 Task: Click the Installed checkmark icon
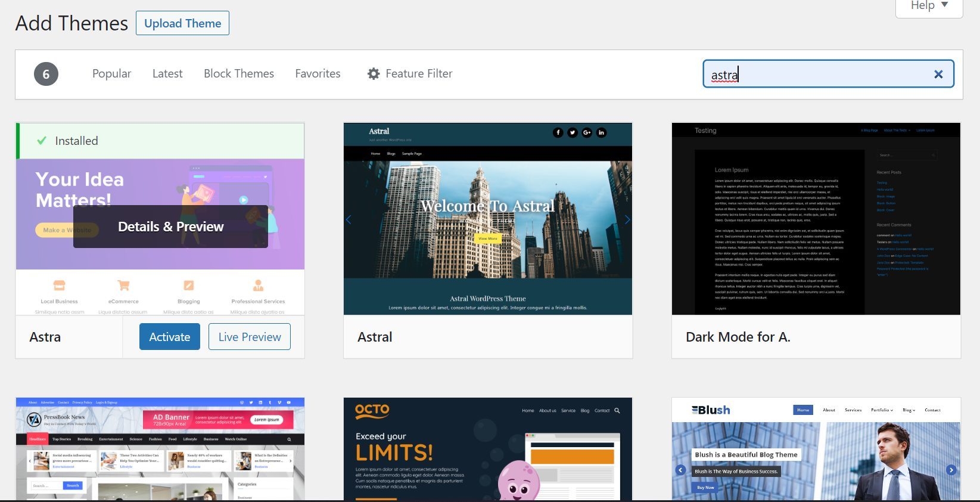42,141
